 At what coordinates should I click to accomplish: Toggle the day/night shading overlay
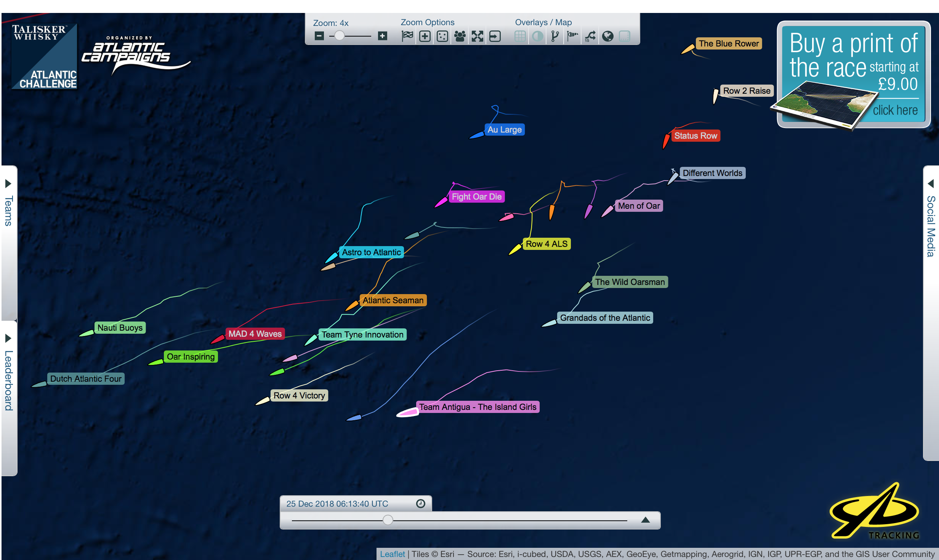(538, 36)
